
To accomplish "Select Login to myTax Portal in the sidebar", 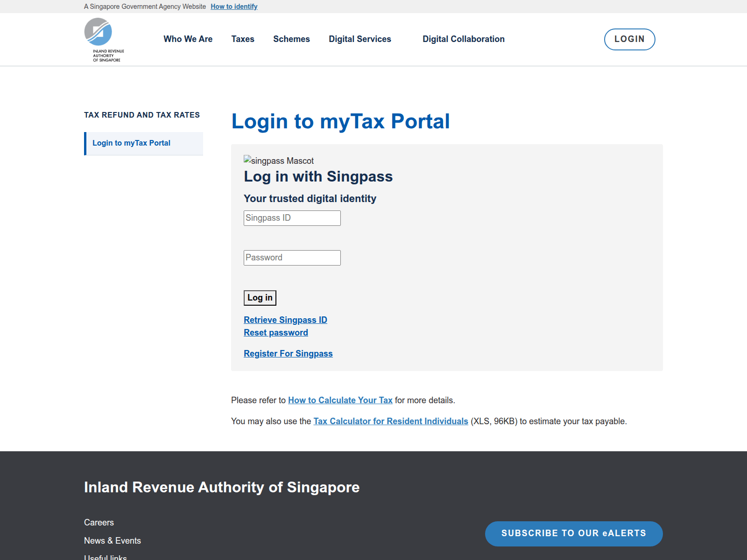I will click(x=144, y=143).
